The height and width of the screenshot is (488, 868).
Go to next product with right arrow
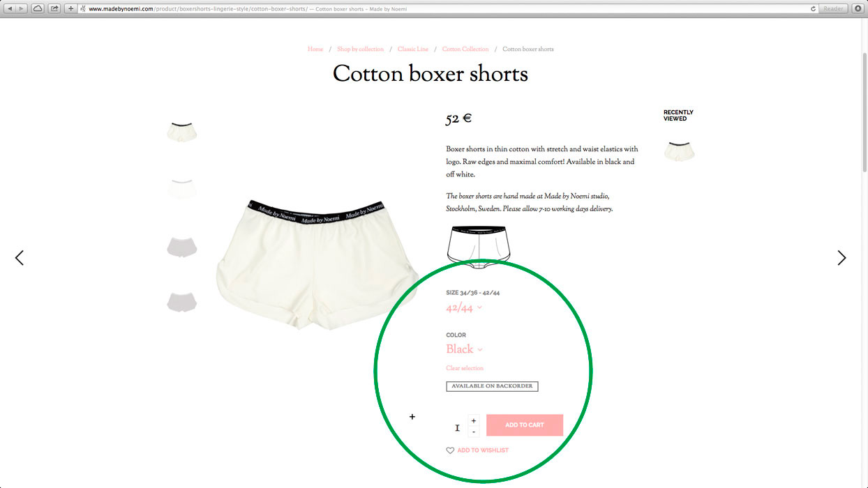click(x=841, y=258)
